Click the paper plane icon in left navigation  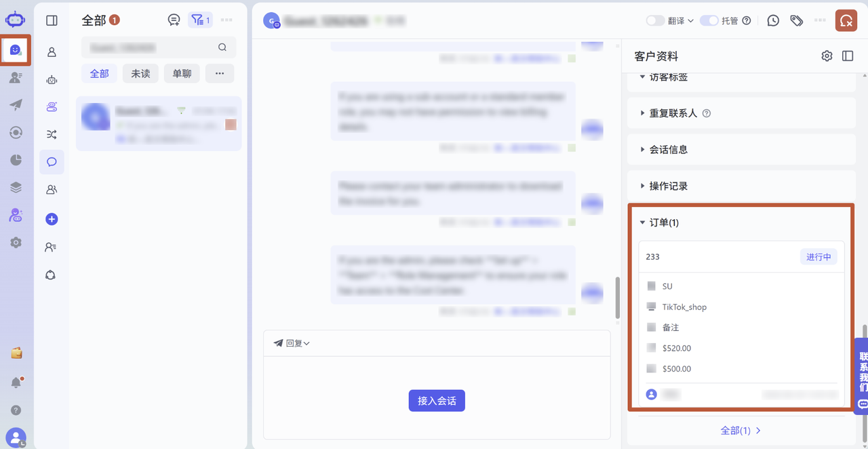[16, 104]
